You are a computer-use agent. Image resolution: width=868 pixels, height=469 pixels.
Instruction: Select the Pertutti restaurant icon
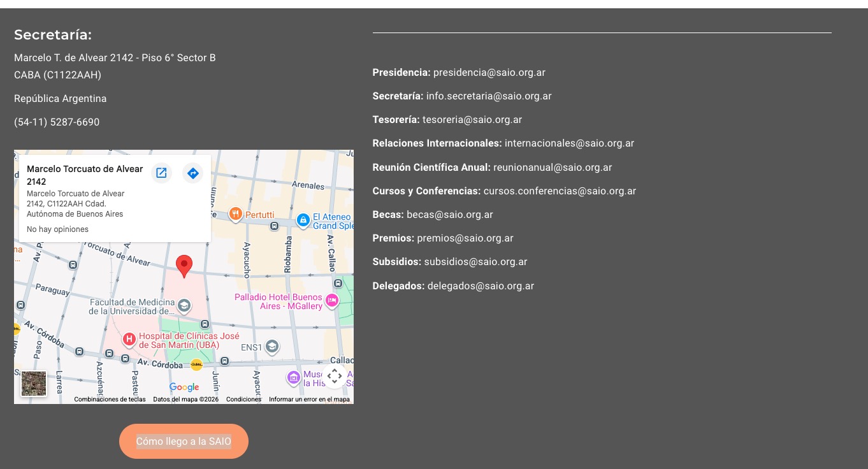coord(235,215)
